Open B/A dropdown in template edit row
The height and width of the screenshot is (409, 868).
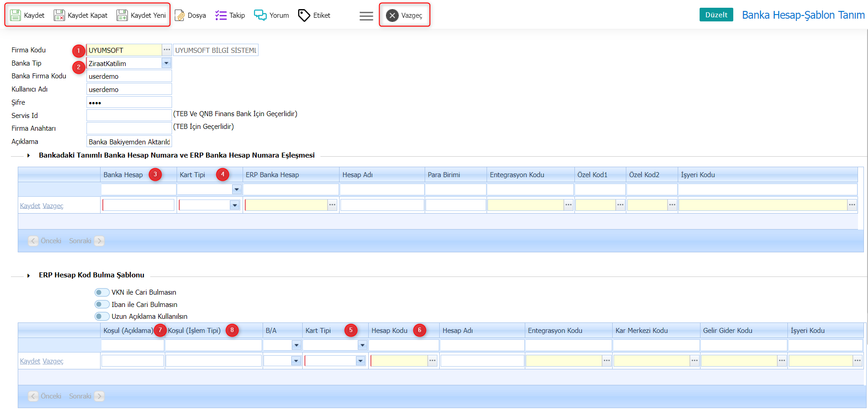point(296,361)
